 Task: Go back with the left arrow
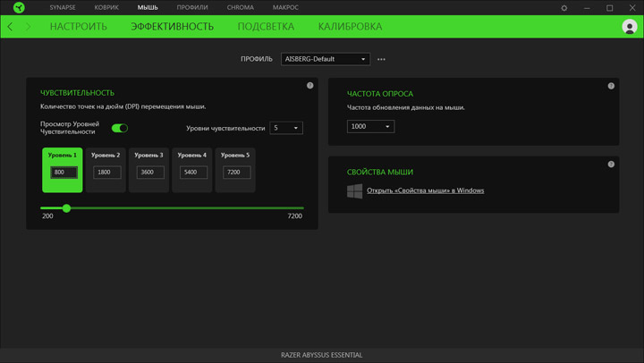[10, 27]
